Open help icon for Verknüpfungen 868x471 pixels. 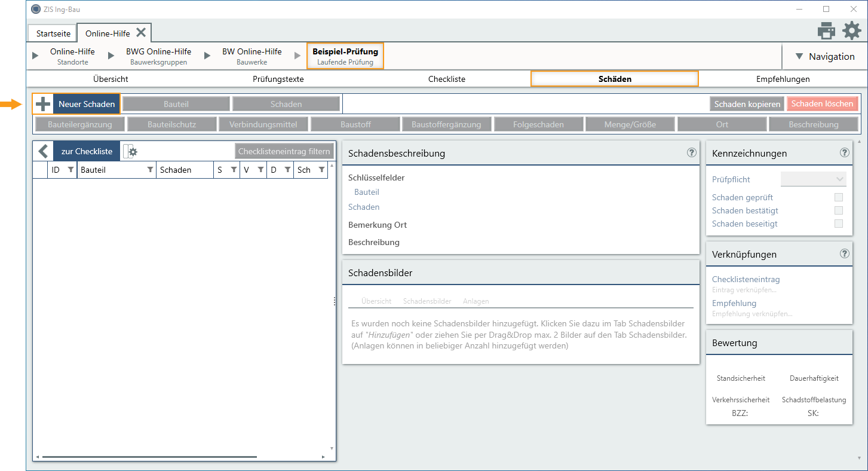(845, 253)
